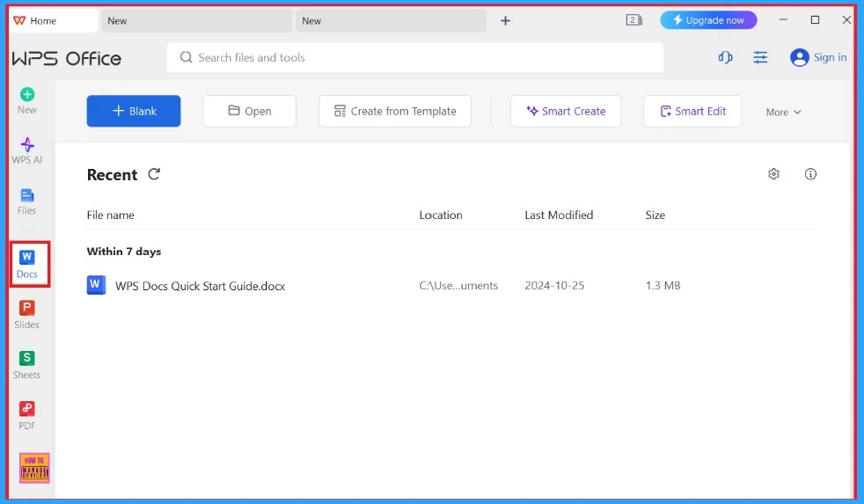864x504 pixels.
Task: Click the Word icon of Quick Start Guide
Action: (96, 285)
